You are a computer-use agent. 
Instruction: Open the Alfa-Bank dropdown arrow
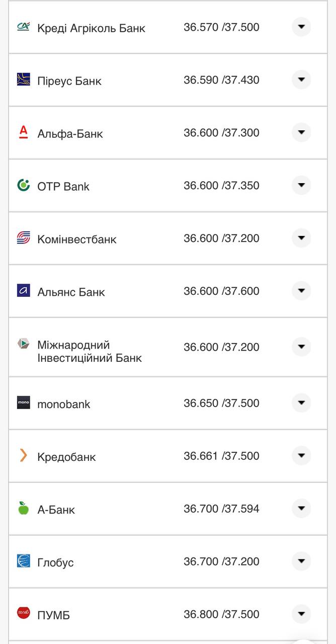[x=301, y=133]
